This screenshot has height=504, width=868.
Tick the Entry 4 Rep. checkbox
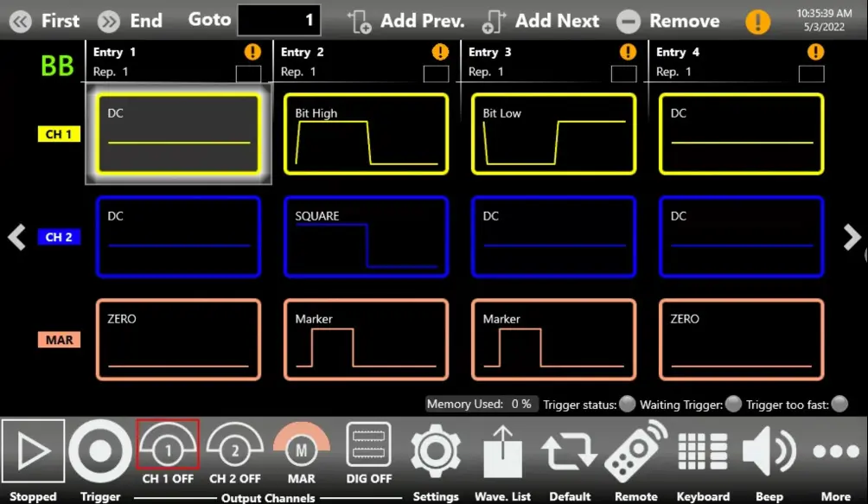click(812, 74)
